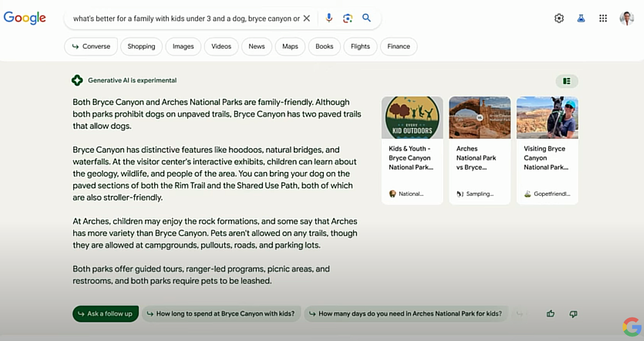The image size is (644, 341).
Task: Select the Converse filter chip
Action: (x=91, y=46)
